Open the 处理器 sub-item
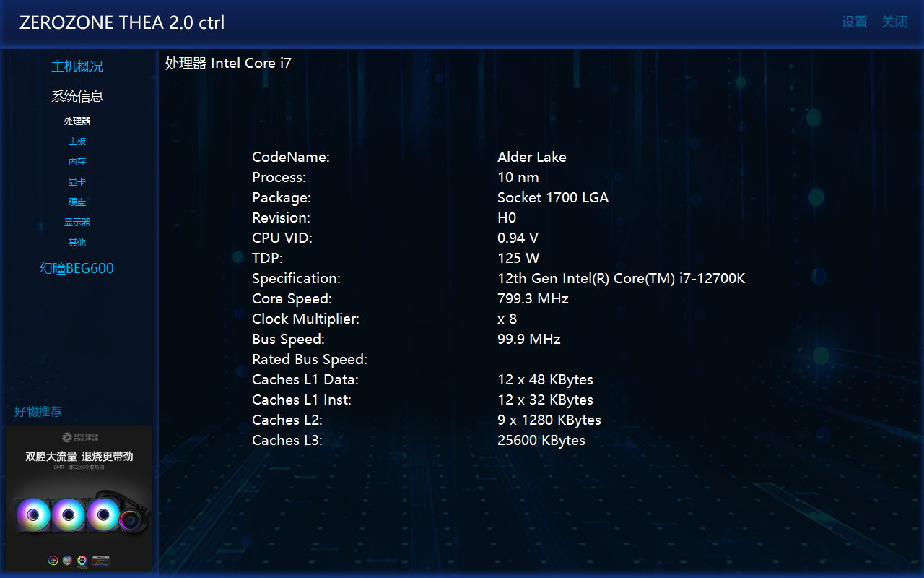The height and width of the screenshot is (578, 924). [x=77, y=121]
